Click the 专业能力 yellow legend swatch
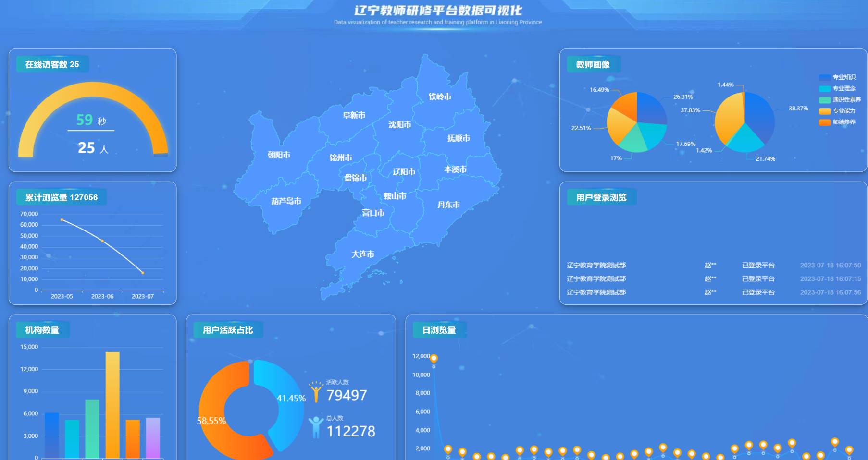Viewport: 868px width, 460px height. pos(825,111)
